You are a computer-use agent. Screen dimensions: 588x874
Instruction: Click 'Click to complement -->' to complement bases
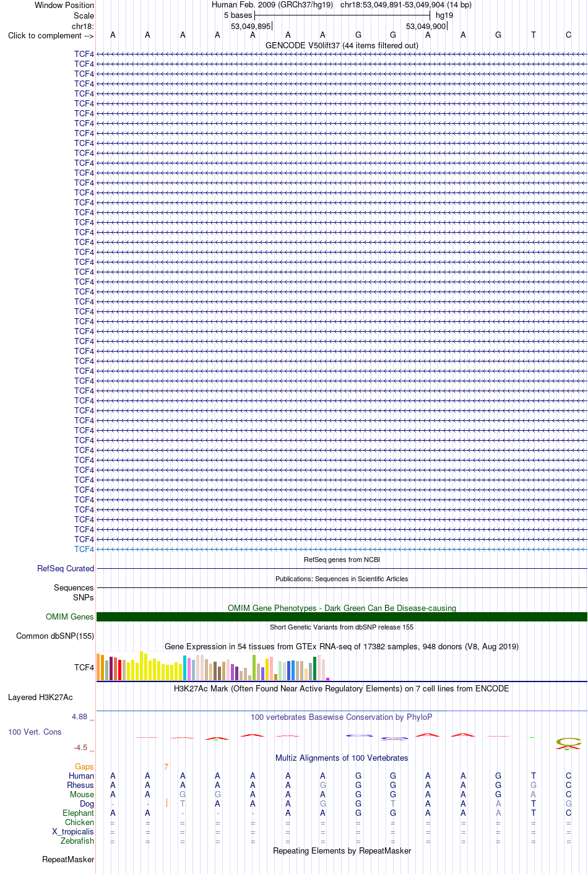(x=51, y=35)
